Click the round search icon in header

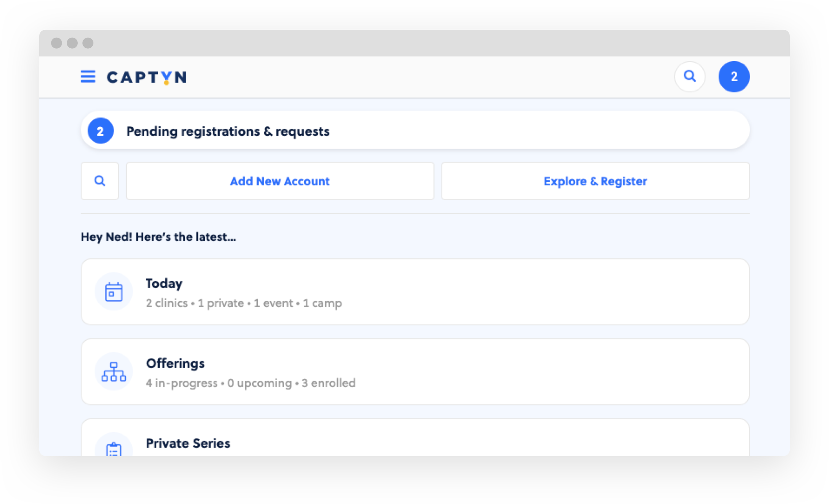(690, 77)
